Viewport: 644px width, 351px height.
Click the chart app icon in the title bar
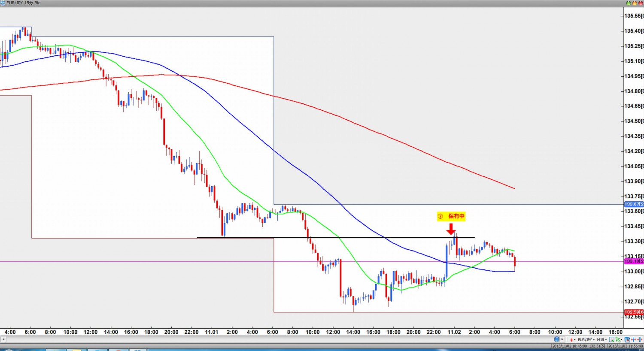[x=3, y=3]
